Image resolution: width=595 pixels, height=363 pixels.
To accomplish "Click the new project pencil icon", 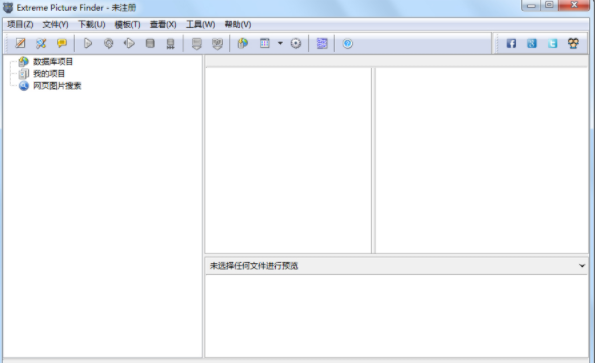I will 20,43.
